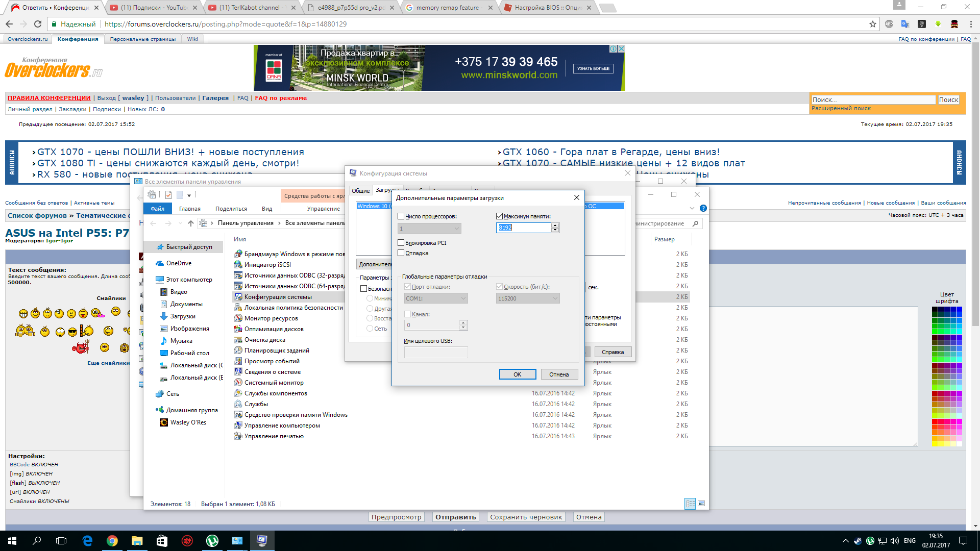Open the Services (Службы) shortcut icon
This screenshot has height=551, width=980.
[x=238, y=404]
